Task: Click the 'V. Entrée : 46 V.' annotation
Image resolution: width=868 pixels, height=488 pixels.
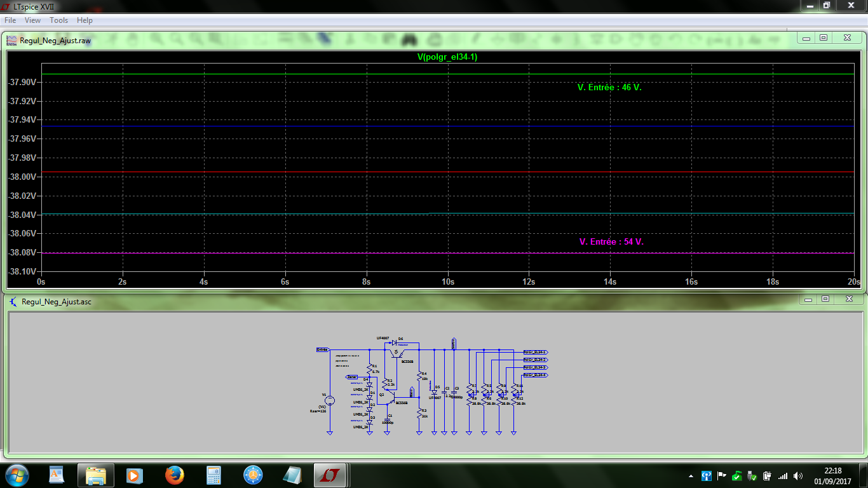Action: pyautogui.click(x=609, y=88)
